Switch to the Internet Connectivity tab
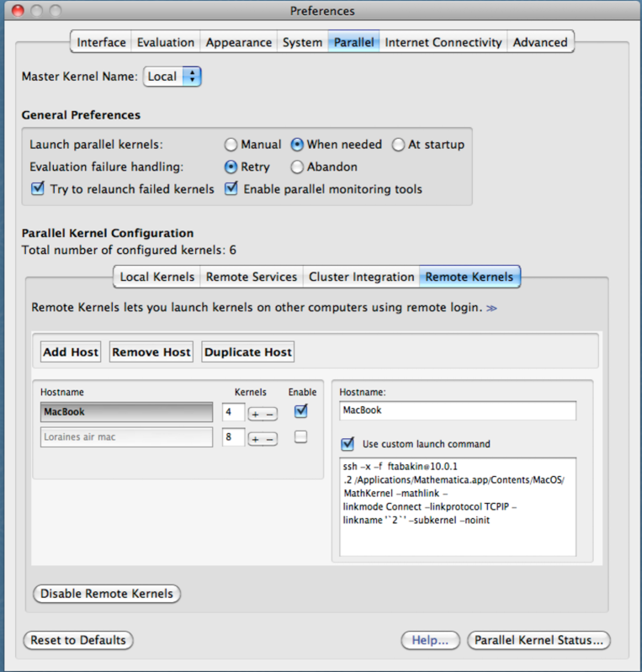Image resolution: width=642 pixels, height=672 pixels. 443,43
